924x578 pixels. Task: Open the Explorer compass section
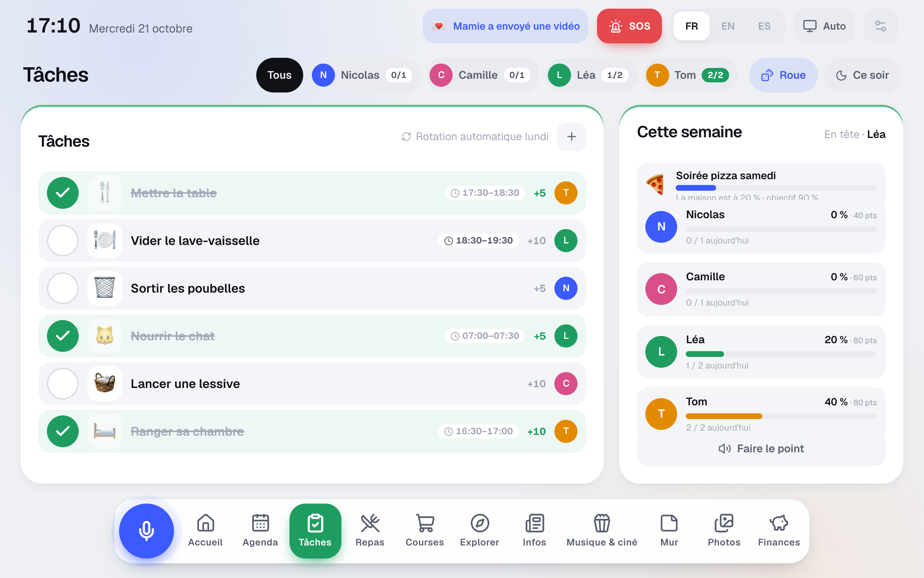(480, 531)
